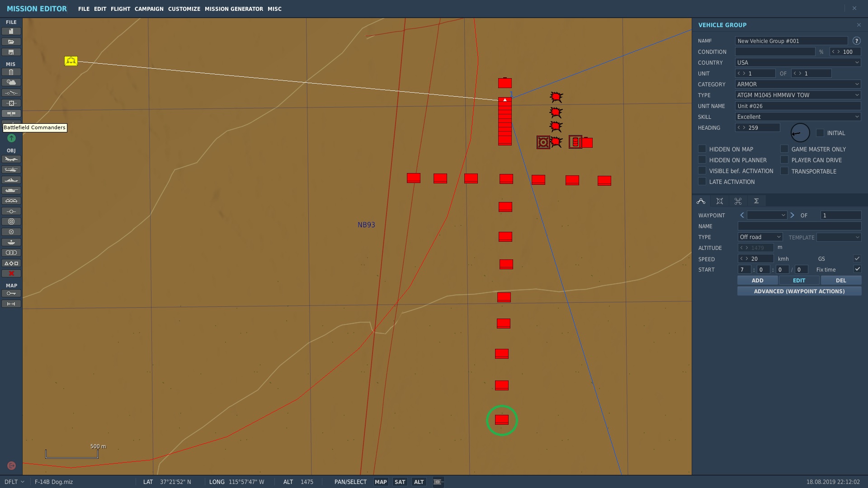The width and height of the screenshot is (868, 488).
Task: Open the CAMPAIGN menu
Action: tap(149, 9)
